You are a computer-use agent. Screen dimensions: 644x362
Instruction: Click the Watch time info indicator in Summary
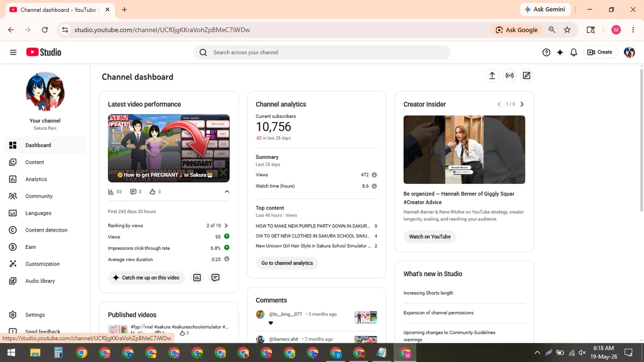374,186
